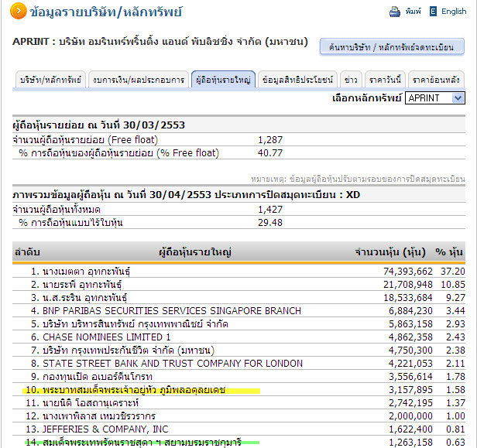Select row BNP PARIBAS SECURITIES SERVICES SINGAPORE BRANCH

(238, 310)
